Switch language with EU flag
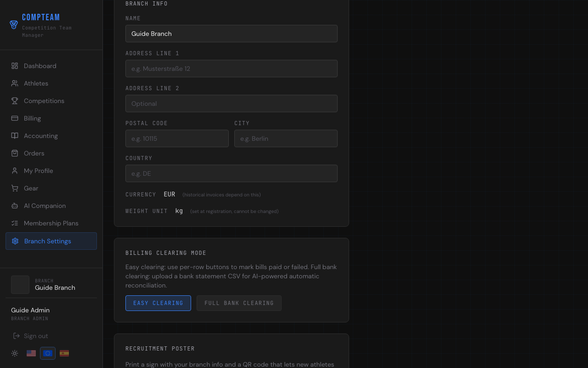 pyautogui.click(x=48, y=353)
